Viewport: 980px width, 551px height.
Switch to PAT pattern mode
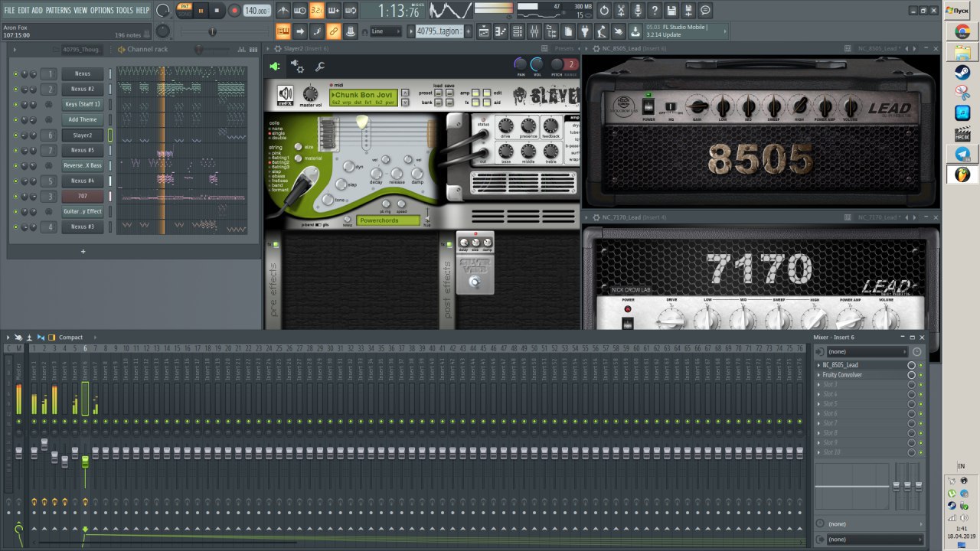tap(185, 7)
